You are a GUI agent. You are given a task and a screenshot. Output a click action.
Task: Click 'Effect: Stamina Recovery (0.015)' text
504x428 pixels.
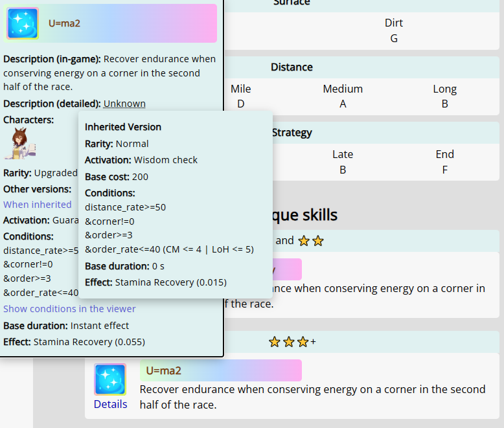155,282
